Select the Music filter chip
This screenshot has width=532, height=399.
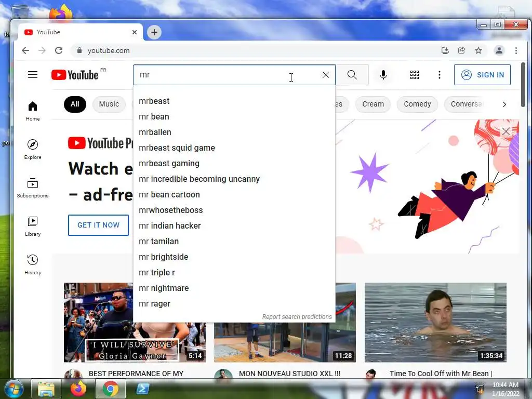pos(109,104)
